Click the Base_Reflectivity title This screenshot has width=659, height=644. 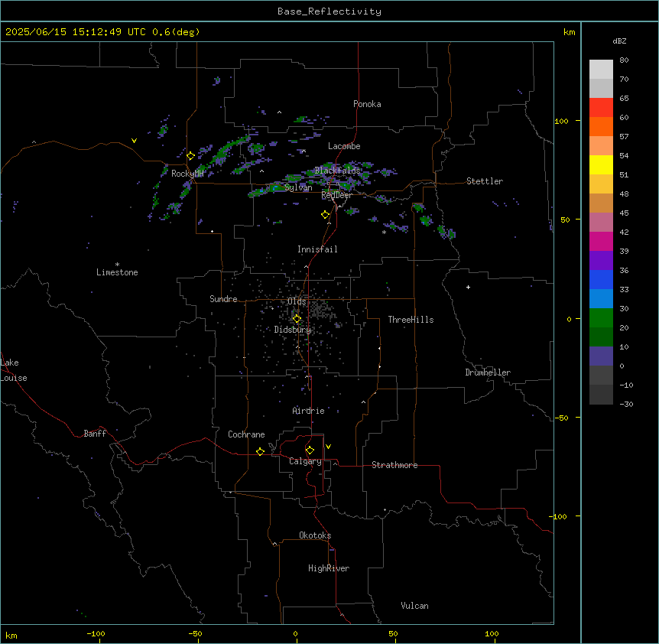(329, 11)
